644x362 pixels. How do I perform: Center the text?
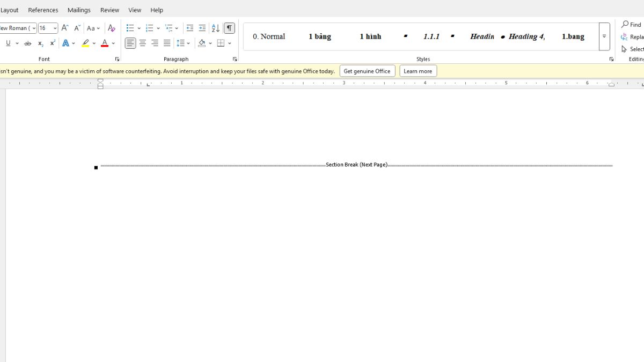coord(142,43)
